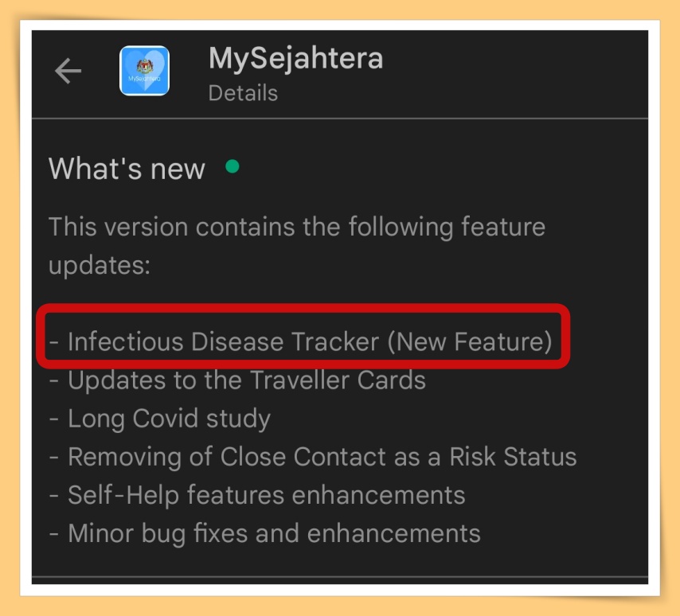Tap the coat of arms inside the app logo
680x616 pixels.
[x=144, y=66]
